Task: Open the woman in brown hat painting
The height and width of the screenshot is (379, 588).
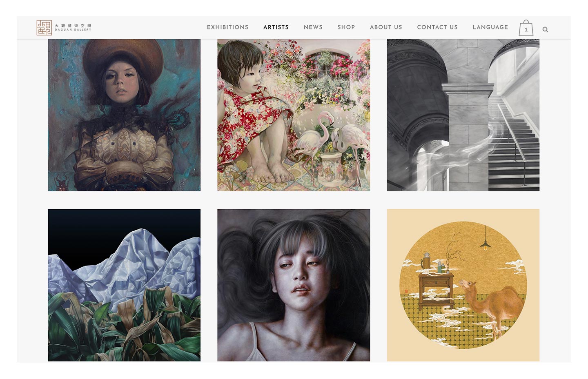Action: [124, 115]
